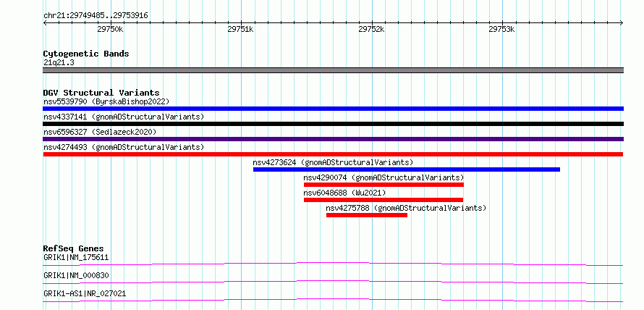
Task: Open the nsv4337141 (gnomADStructuralVariants) label
Action: (x=124, y=117)
